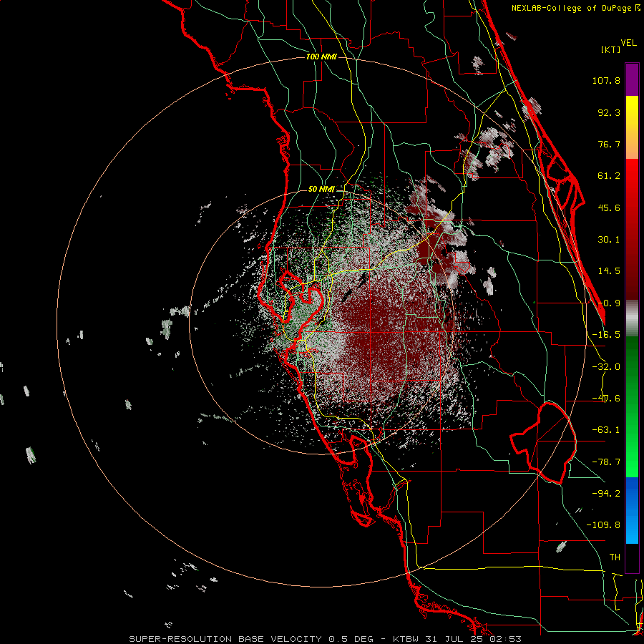This screenshot has height=644, width=644.
Task: Click the Super-Resolution Base Velocity caption
Action: click(326, 639)
